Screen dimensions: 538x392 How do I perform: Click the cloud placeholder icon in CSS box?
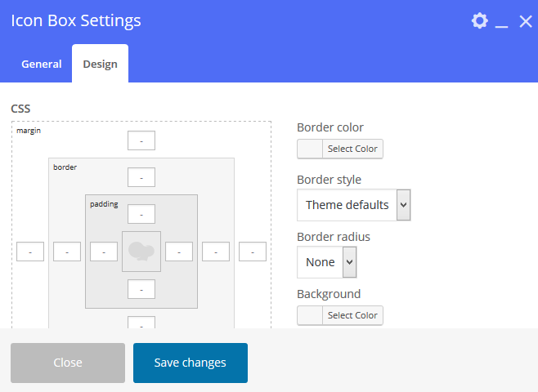141,252
